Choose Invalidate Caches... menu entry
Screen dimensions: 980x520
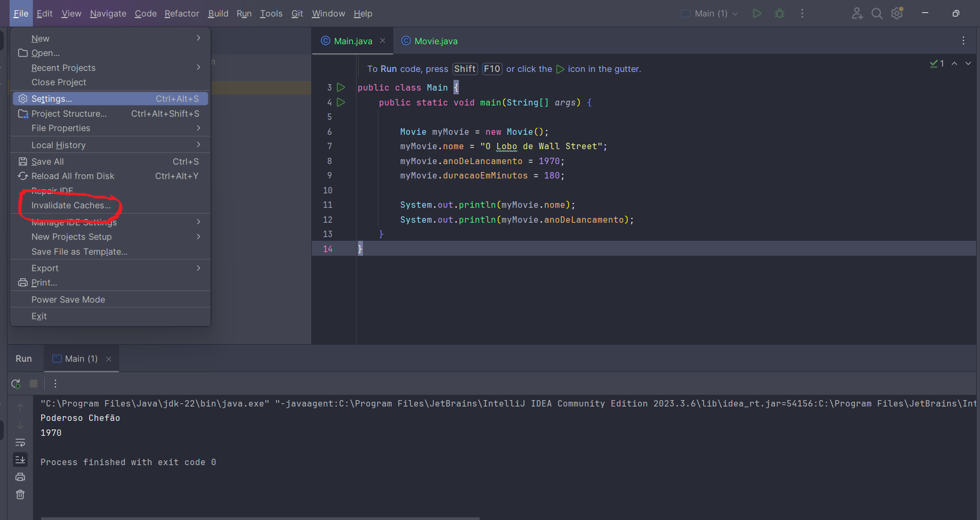(x=110, y=205)
